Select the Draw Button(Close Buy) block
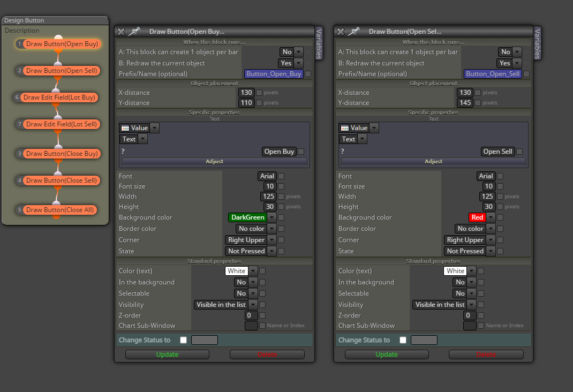The height and width of the screenshot is (392, 573). pos(62,154)
